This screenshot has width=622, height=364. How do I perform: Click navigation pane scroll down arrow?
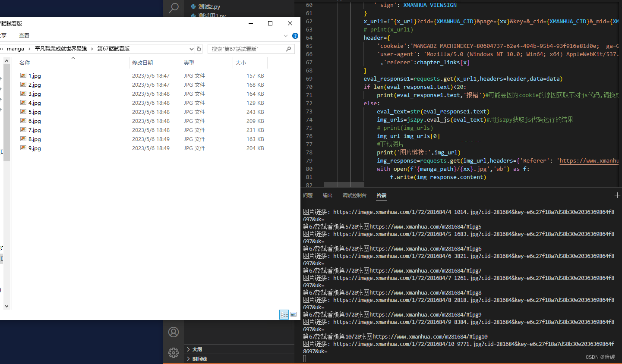(x=6, y=306)
